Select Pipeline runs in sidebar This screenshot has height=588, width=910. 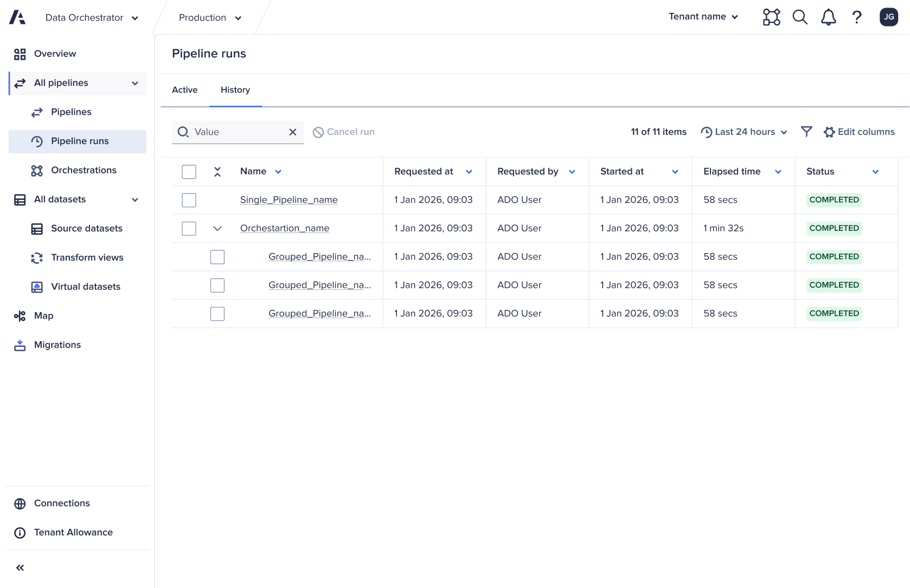pos(78,141)
